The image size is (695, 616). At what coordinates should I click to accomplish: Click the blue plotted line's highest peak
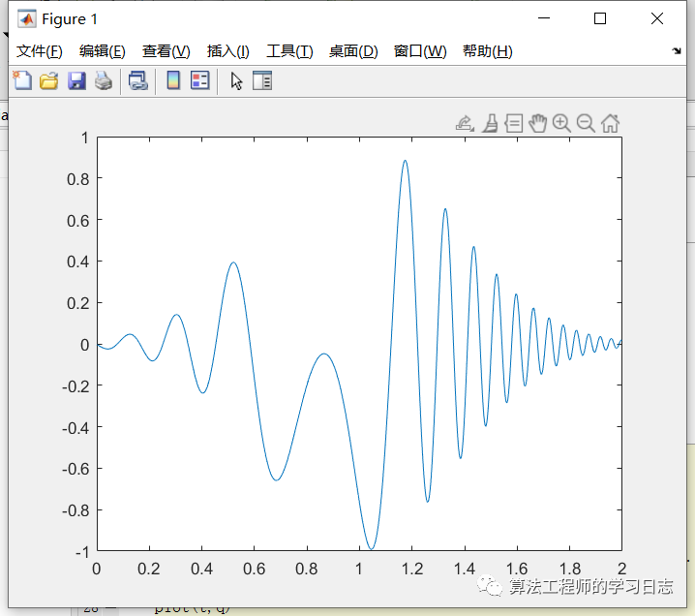[405, 161]
